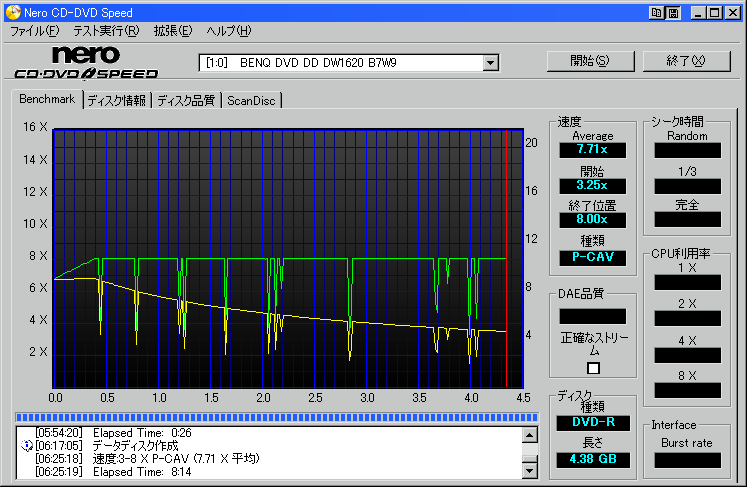Maximize the Nero CD-DVD Speed window

coord(713,12)
